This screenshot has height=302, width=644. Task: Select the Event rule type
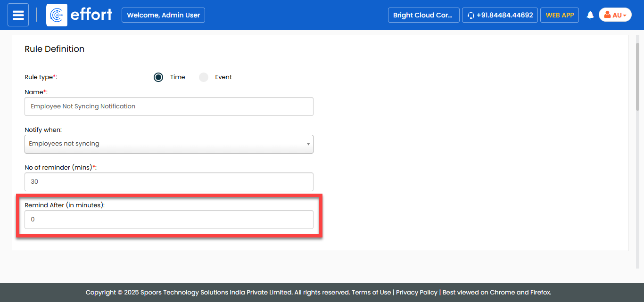pyautogui.click(x=204, y=77)
